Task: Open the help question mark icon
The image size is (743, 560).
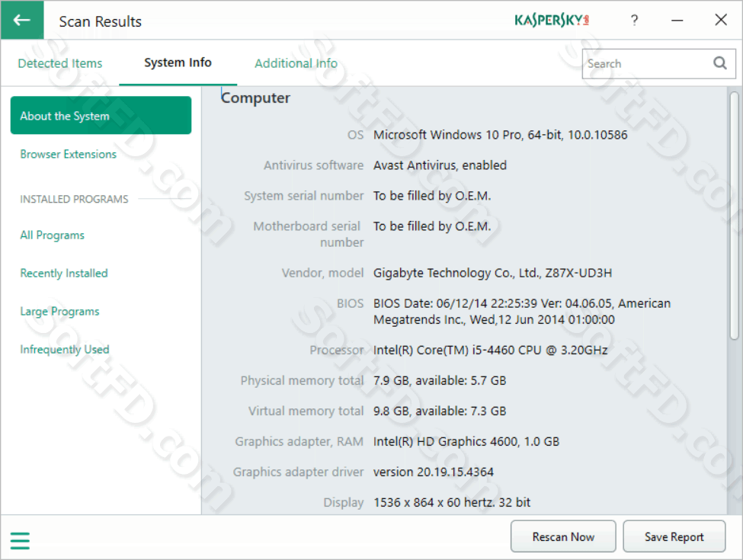Action: pyautogui.click(x=634, y=21)
